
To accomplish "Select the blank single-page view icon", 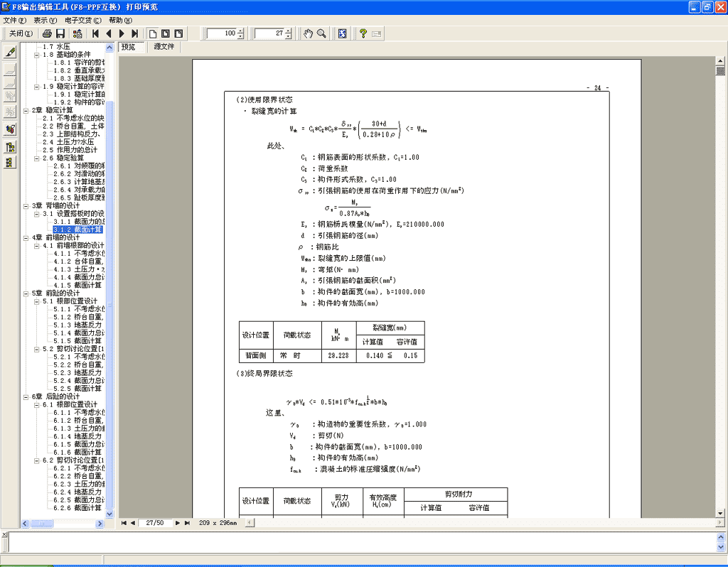I will (152, 33).
